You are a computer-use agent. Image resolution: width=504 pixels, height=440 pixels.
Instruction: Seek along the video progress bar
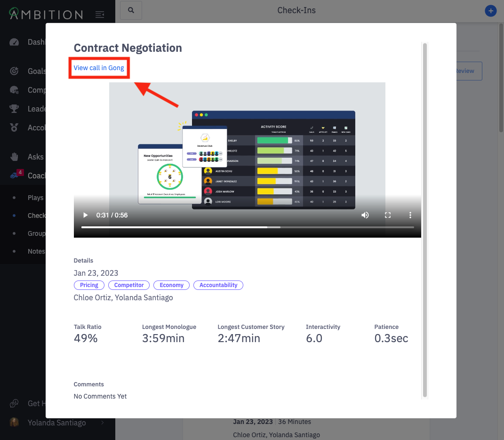pyautogui.click(x=248, y=227)
